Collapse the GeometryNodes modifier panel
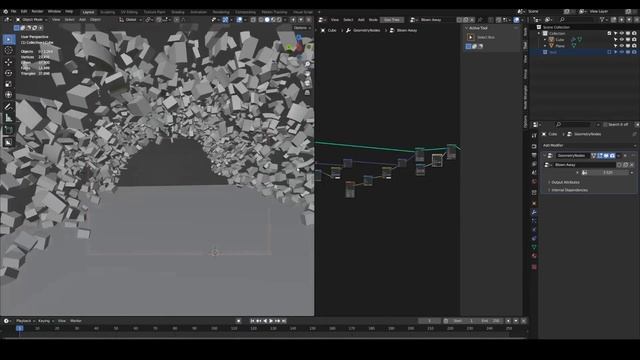Image resolution: width=640 pixels, height=360 pixels. (x=544, y=156)
